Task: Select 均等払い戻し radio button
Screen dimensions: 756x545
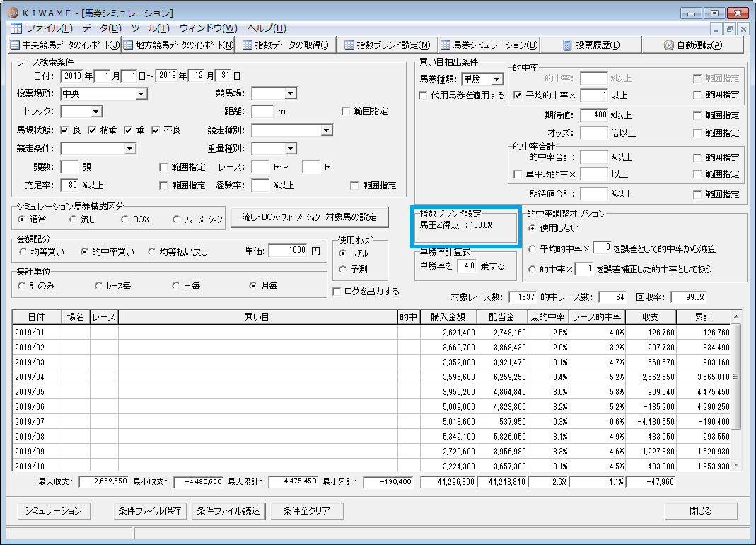Action: [x=152, y=251]
